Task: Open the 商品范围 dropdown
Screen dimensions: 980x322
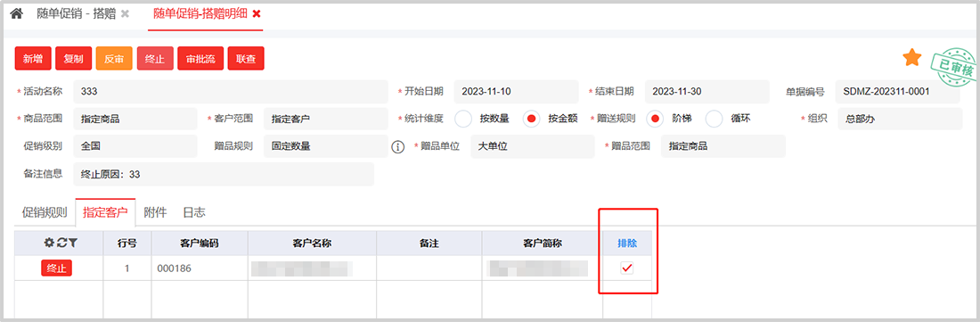Action: (135, 118)
